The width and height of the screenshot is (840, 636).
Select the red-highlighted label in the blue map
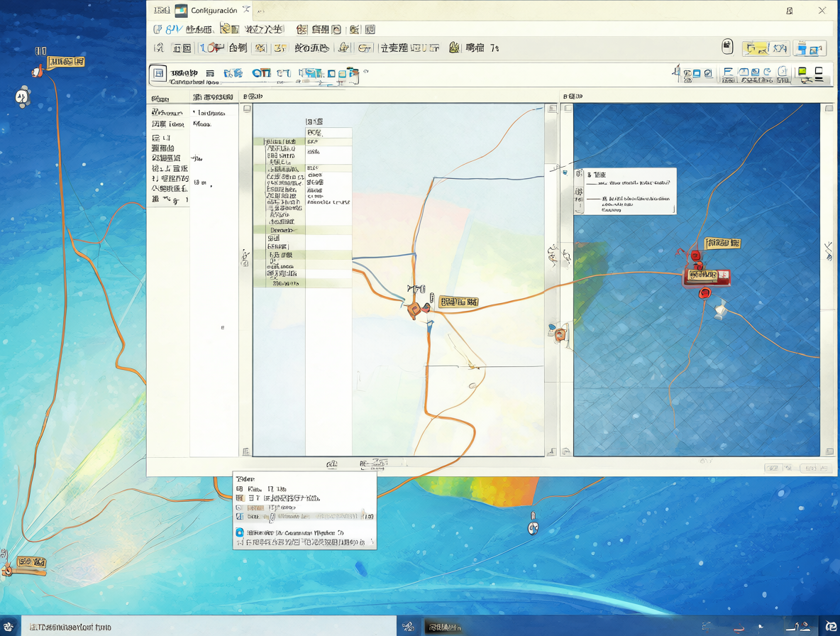[x=707, y=276]
